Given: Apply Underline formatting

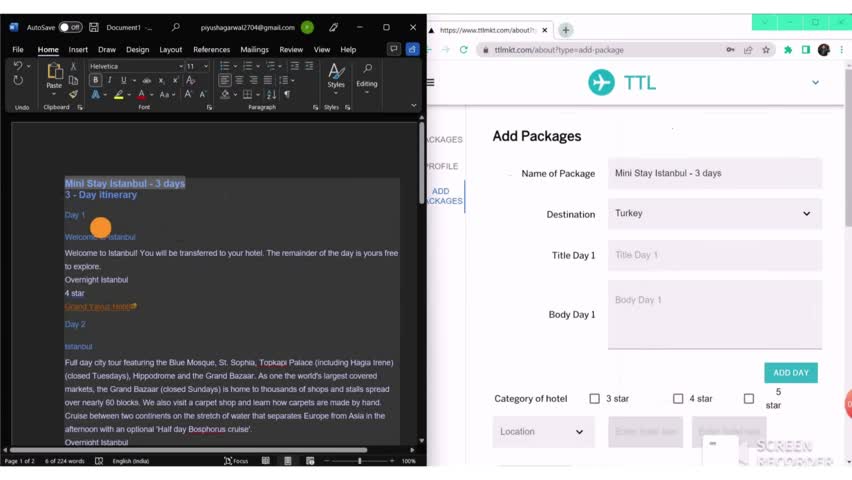Looking at the screenshot, I should 123,80.
